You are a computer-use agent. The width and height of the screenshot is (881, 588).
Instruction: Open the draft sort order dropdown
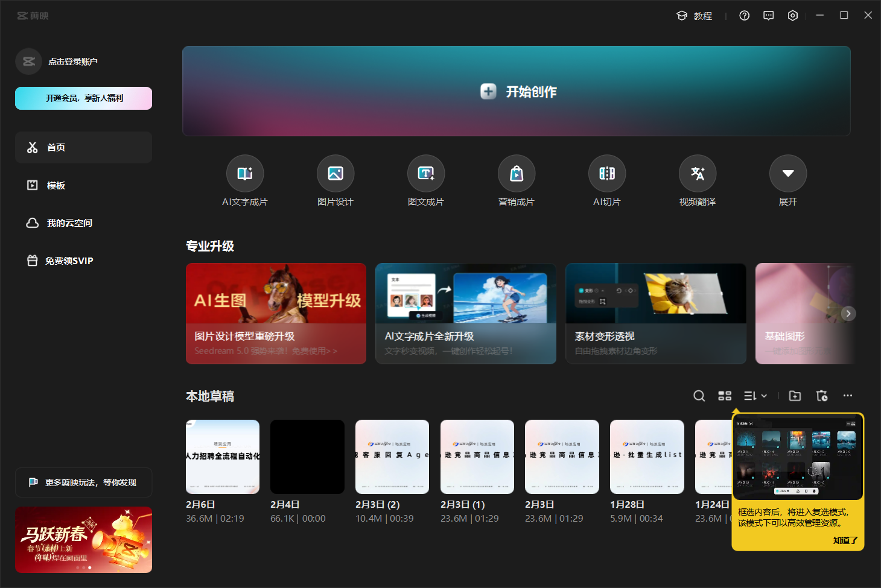(755, 396)
